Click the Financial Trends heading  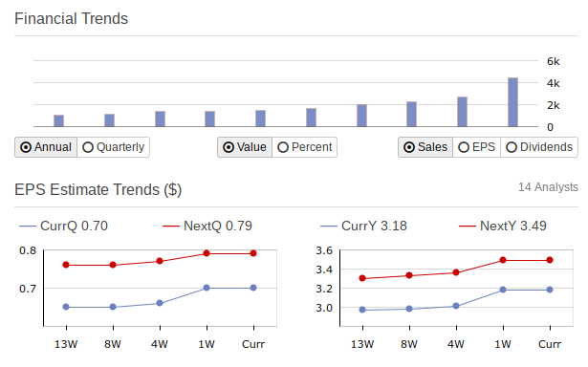click(x=72, y=19)
